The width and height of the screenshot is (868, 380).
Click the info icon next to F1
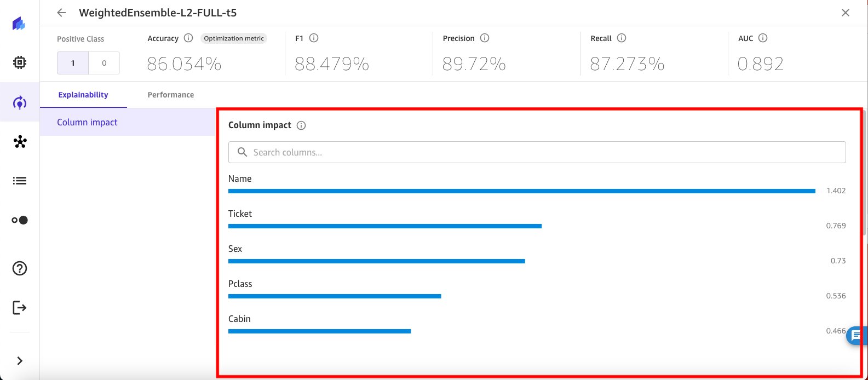(x=314, y=38)
